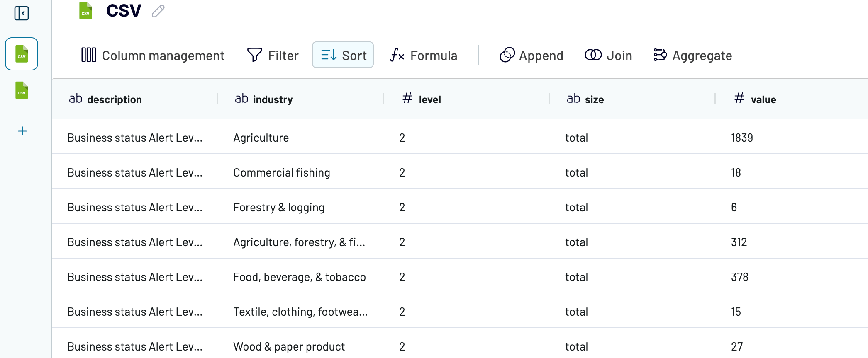
Task: Click the value cell '6'
Action: pyautogui.click(x=734, y=207)
